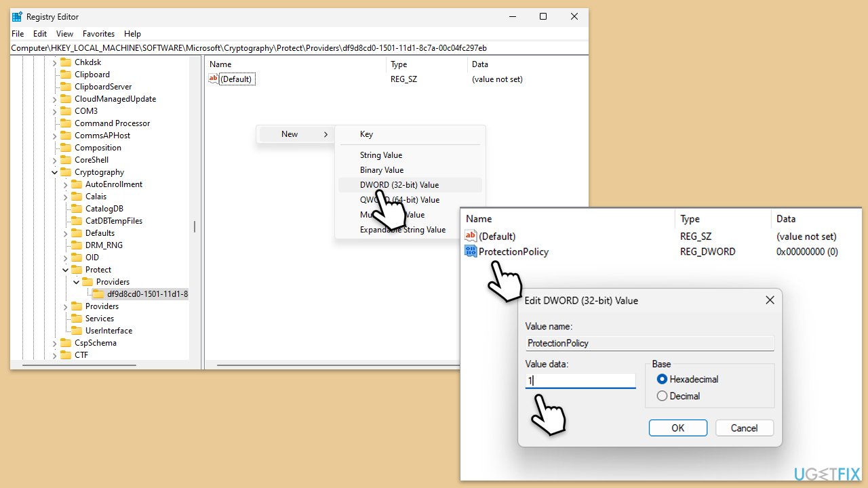Image resolution: width=868 pixels, height=488 pixels.
Task: Expand the Calais tree node
Action: [66, 197]
